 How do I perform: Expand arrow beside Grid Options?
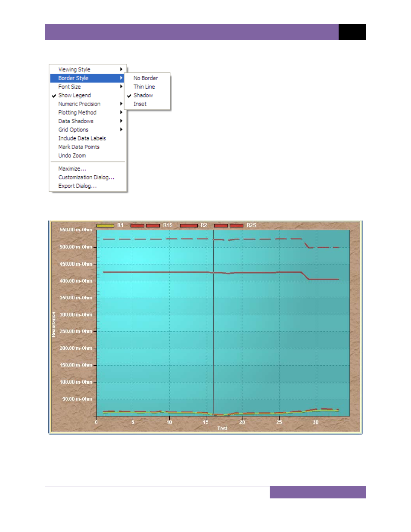point(121,130)
